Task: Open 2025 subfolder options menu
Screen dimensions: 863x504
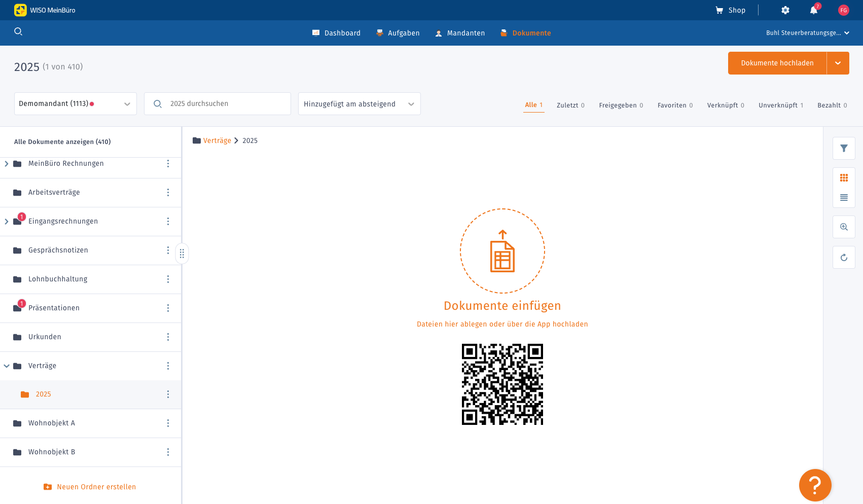Action: 168,394
